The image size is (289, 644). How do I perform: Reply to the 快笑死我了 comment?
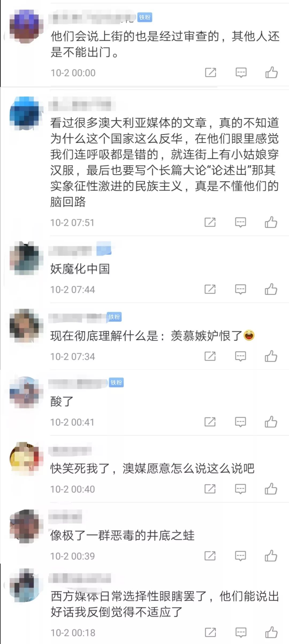pyautogui.click(x=240, y=489)
